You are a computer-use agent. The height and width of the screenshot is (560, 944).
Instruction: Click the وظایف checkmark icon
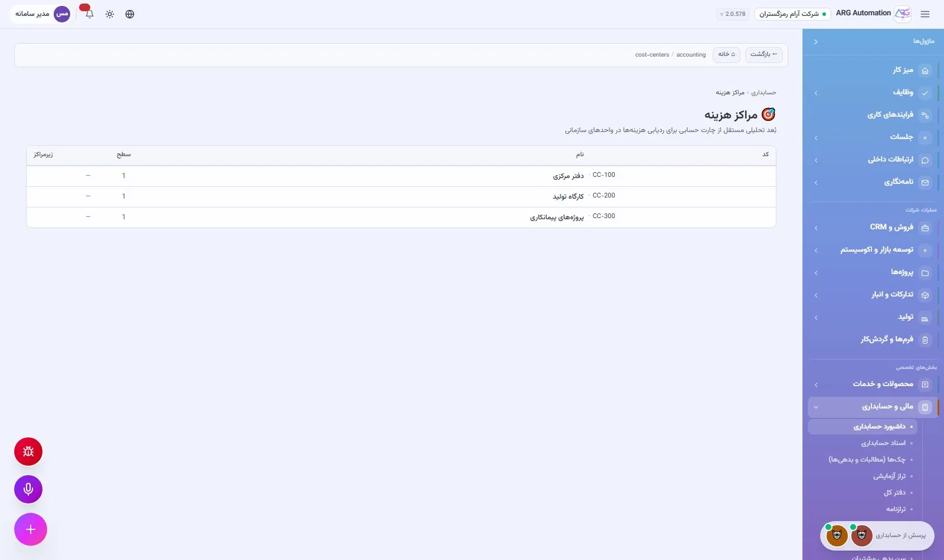tap(925, 93)
